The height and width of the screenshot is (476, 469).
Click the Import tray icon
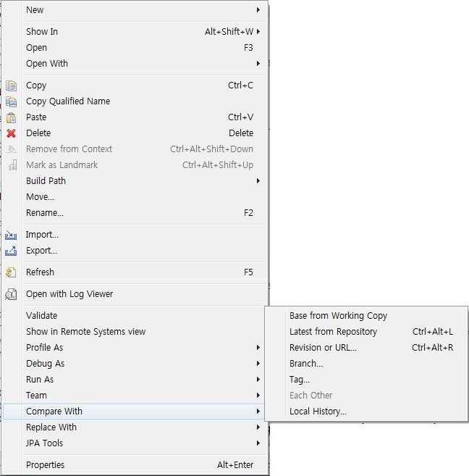tap(11, 235)
